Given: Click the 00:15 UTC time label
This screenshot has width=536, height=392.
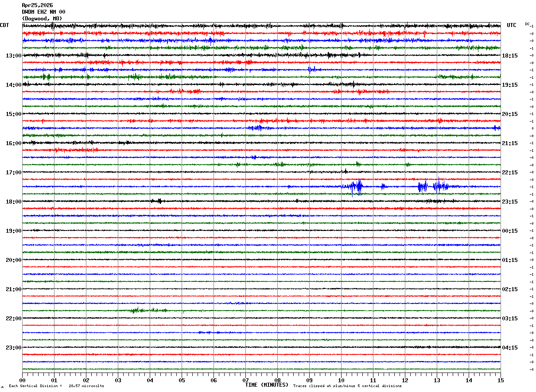Looking at the screenshot, I should tap(510, 231).
